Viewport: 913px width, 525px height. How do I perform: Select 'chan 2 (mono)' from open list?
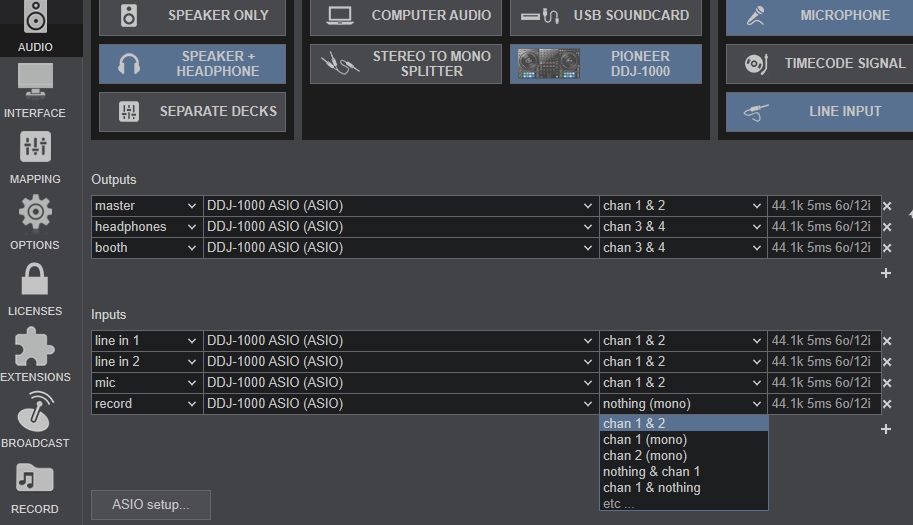(x=684, y=456)
